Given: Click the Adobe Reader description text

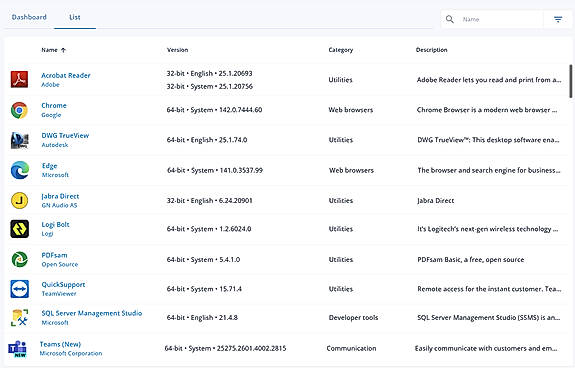Looking at the screenshot, I should 489,80.
